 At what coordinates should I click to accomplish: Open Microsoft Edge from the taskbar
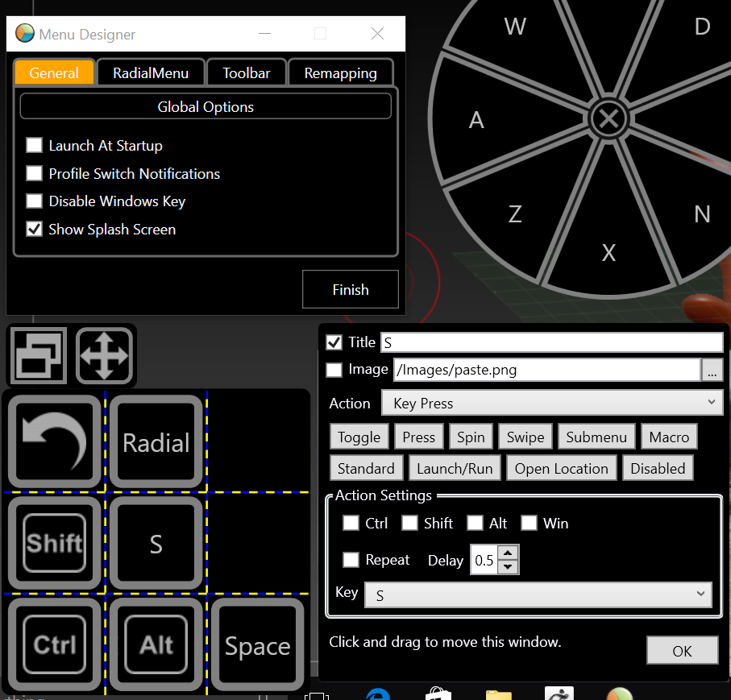point(377,694)
